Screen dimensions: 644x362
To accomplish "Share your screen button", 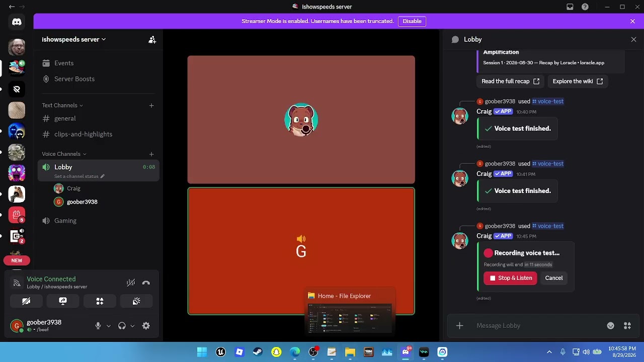I will pyautogui.click(x=63, y=301).
